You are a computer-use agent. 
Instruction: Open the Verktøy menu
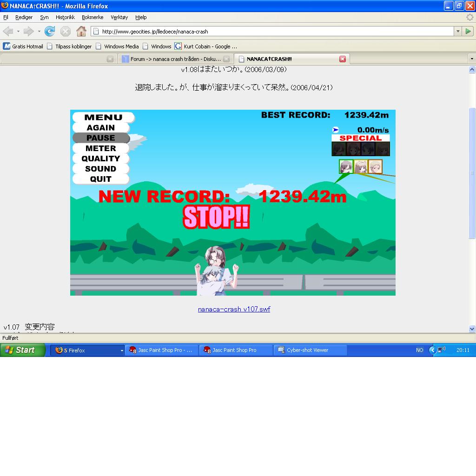[119, 17]
